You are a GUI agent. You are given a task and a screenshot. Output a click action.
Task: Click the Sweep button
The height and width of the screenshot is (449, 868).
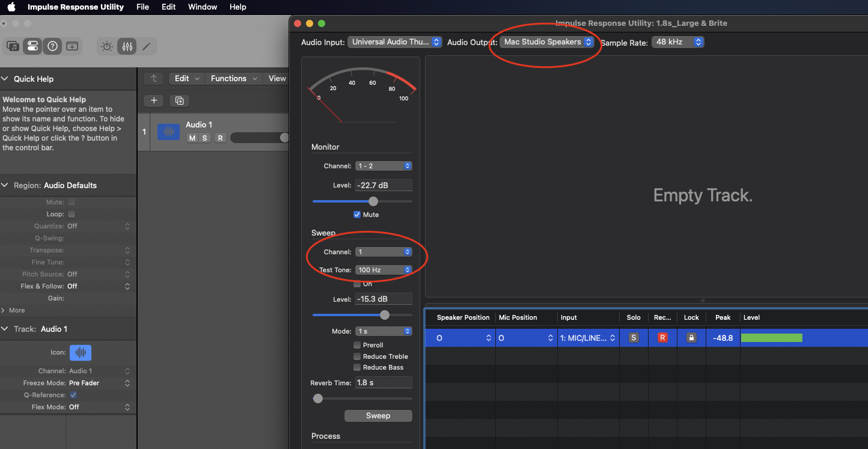[378, 416]
